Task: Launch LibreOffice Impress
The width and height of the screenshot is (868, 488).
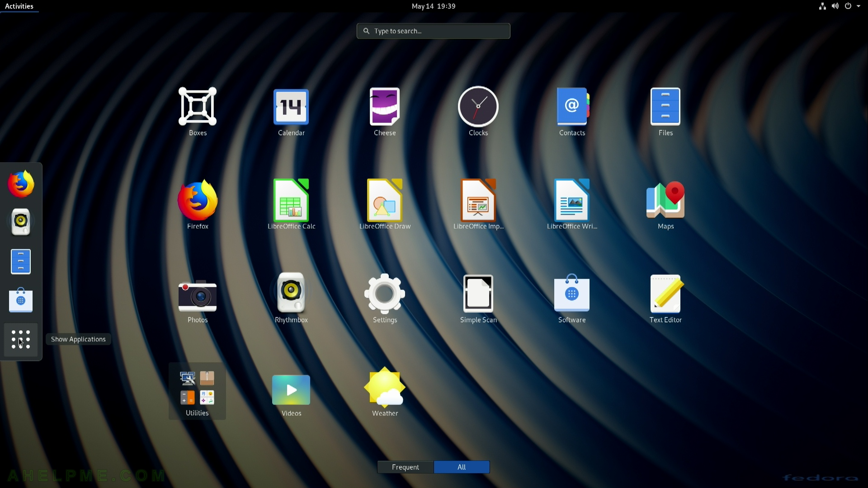Action: 478,205
